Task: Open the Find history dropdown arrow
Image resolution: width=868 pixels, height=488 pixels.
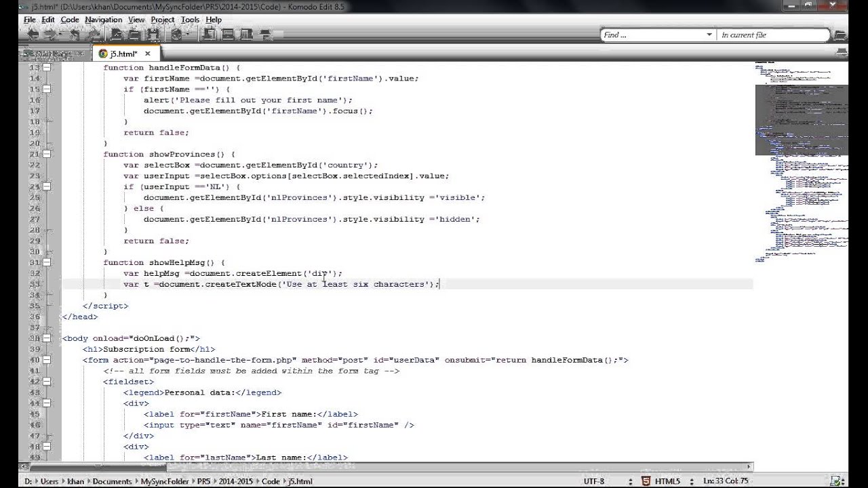Action: 709,35
